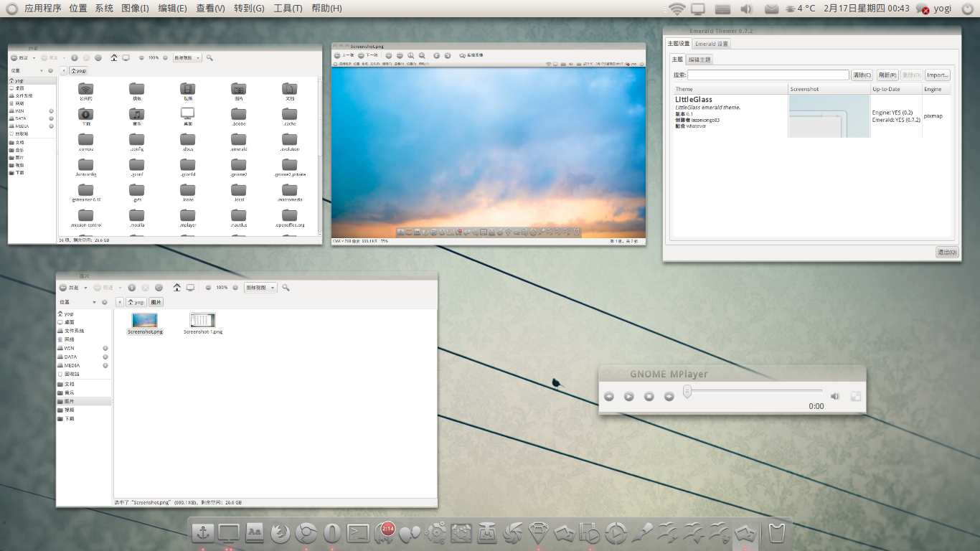Open the mail indicator in top panel
980x551 pixels.
click(x=771, y=9)
